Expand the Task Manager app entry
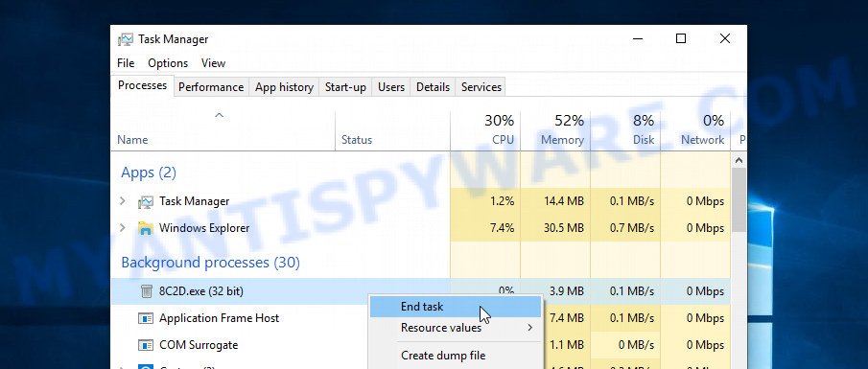 (x=123, y=201)
